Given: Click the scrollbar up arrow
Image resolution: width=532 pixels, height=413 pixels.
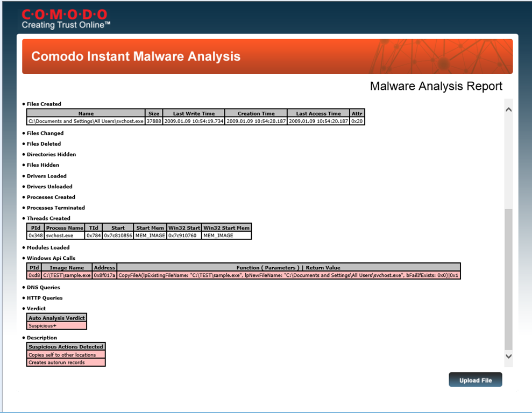Looking at the screenshot, I should coord(508,110).
